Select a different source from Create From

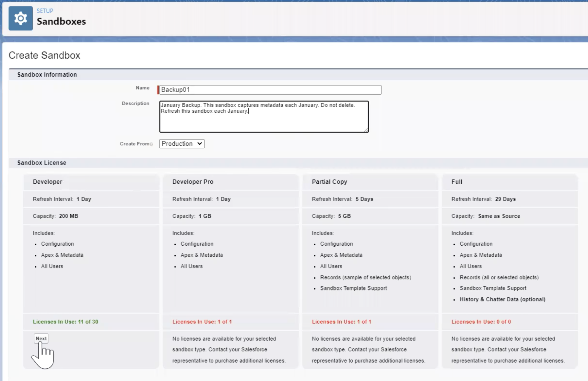point(182,143)
